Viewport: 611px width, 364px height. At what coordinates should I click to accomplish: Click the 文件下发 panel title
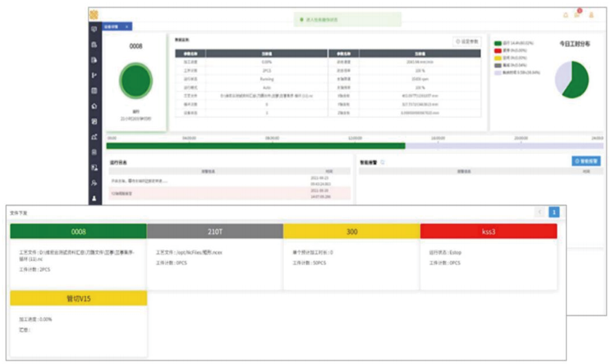[x=18, y=213]
